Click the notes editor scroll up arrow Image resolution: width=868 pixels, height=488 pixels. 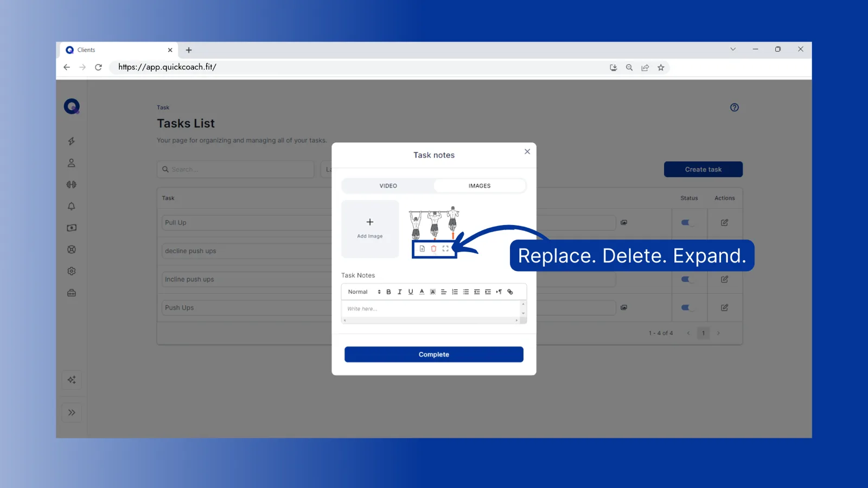click(523, 304)
